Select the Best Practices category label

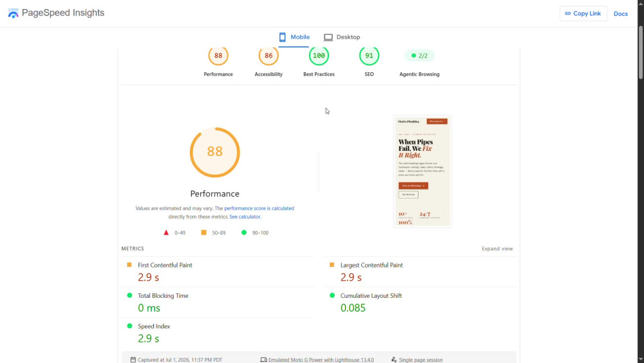319,74
